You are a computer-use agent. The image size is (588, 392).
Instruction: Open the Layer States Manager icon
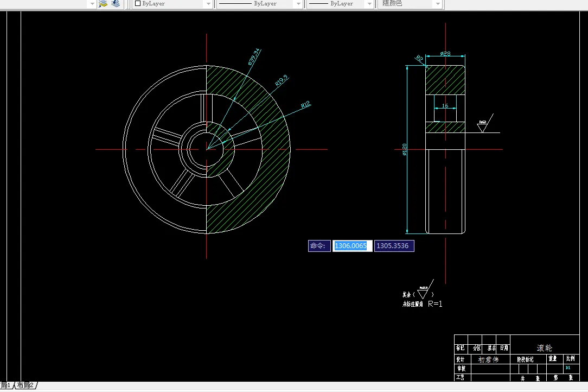(103, 4)
